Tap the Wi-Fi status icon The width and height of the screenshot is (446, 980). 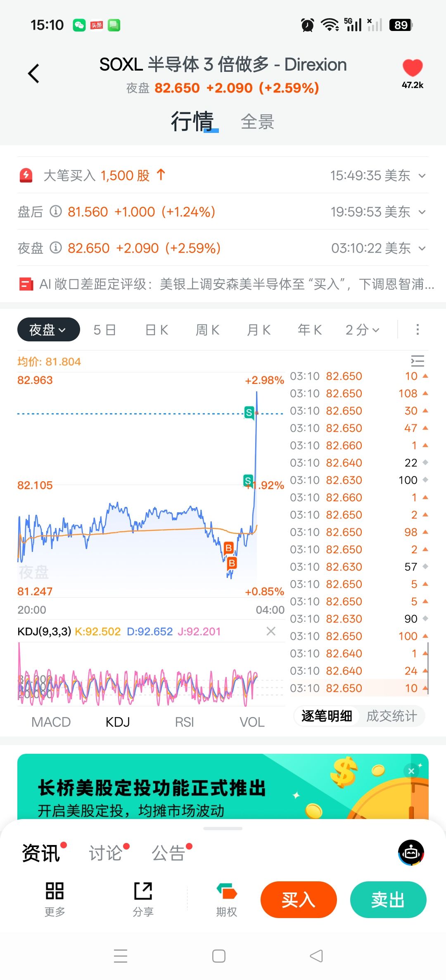tap(330, 25)
